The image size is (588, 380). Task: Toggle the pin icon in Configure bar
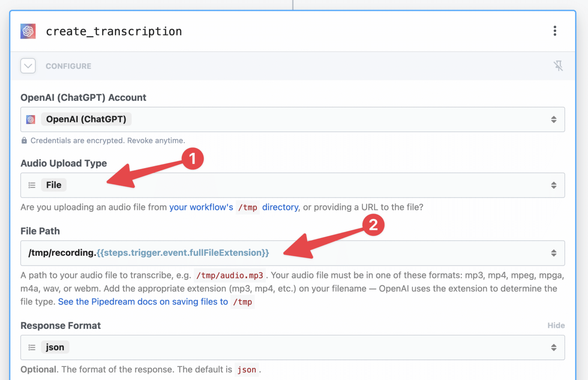tap(558, 66)
